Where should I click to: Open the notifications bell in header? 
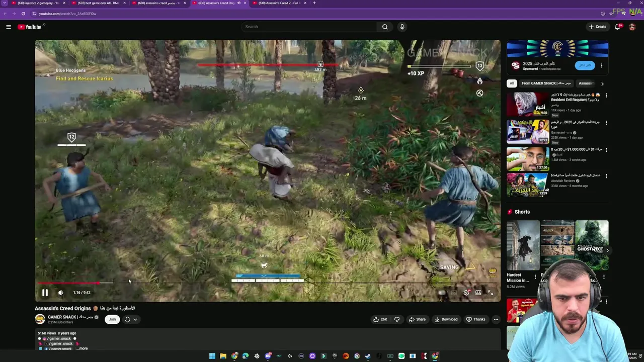click(618, 27)
